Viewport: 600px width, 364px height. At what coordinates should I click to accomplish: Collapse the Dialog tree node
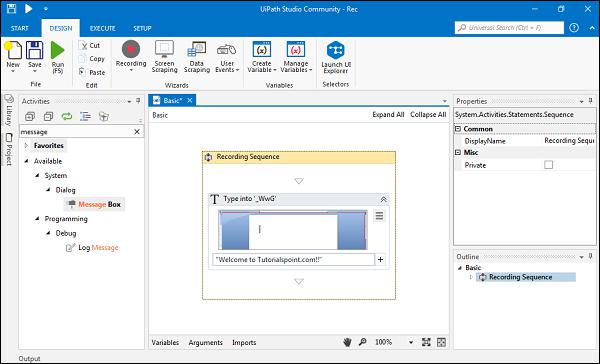coord(48,190)
